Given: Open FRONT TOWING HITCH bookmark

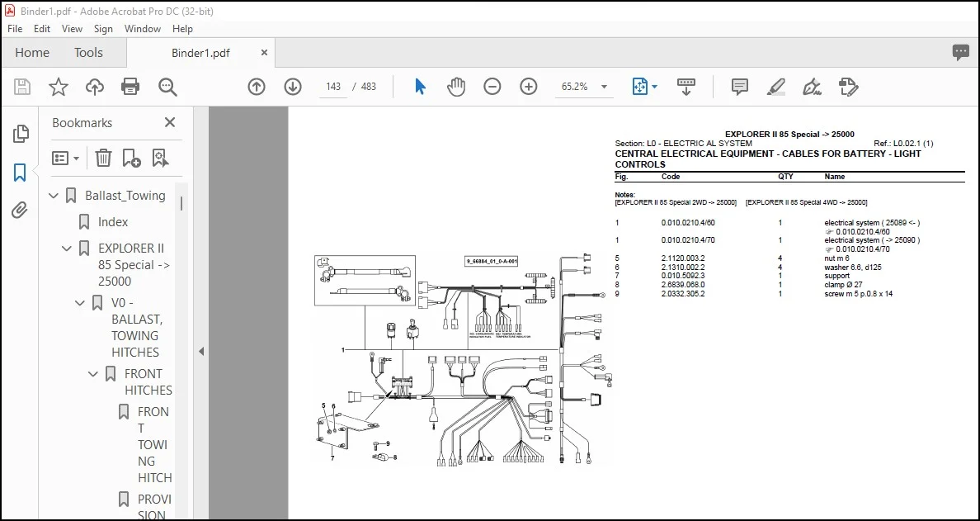Looking at the screenshot, I should [154, 445].
